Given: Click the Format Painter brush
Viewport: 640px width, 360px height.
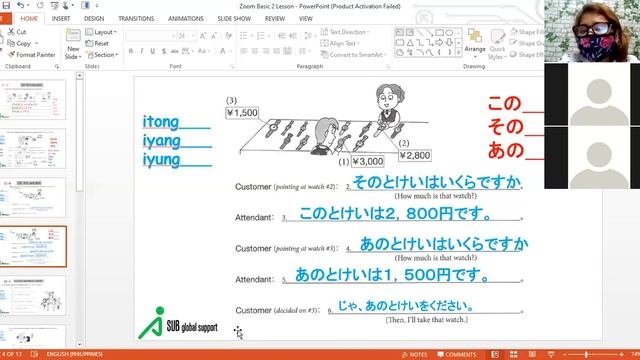Looking at the screenshot, I should pos(11,54).
